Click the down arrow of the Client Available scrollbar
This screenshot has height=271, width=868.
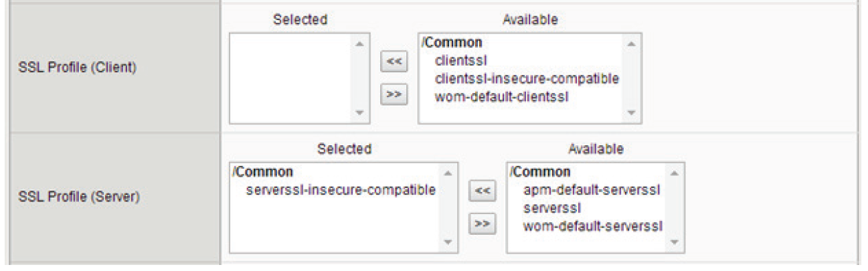click(x=631, y=113)
